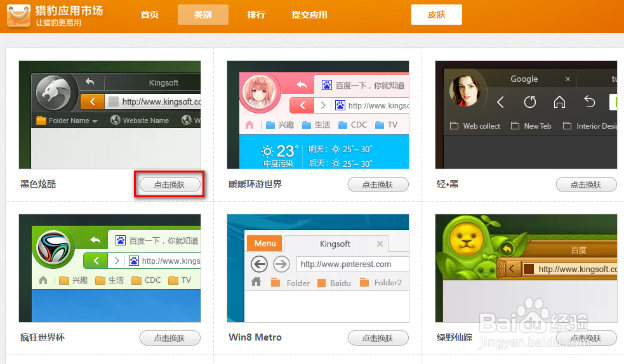Viewport: 624px width, 364px height.
Task: Click the 绿野仙踪 skin title
Action: tap(455, 337)
